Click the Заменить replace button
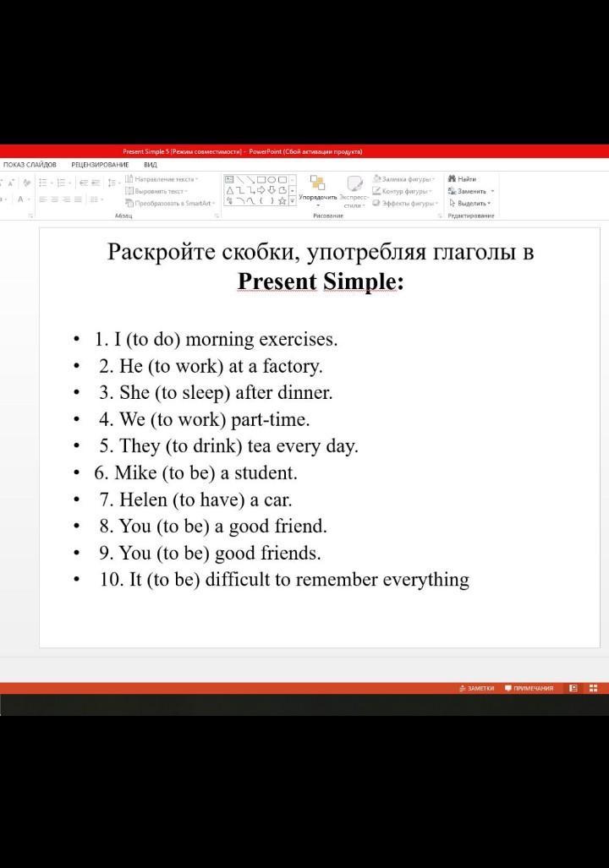 coord(467,191)
